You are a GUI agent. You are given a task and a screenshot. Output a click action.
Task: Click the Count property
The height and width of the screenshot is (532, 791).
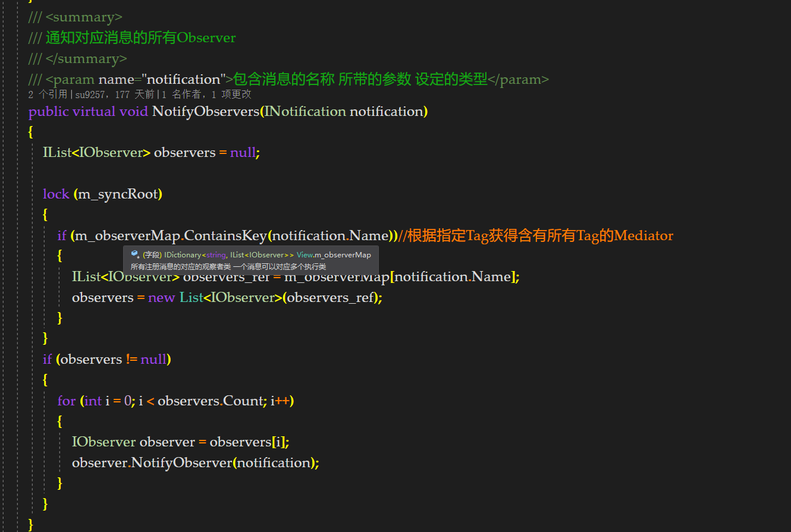pyautogui.click(x=243, y=401)
